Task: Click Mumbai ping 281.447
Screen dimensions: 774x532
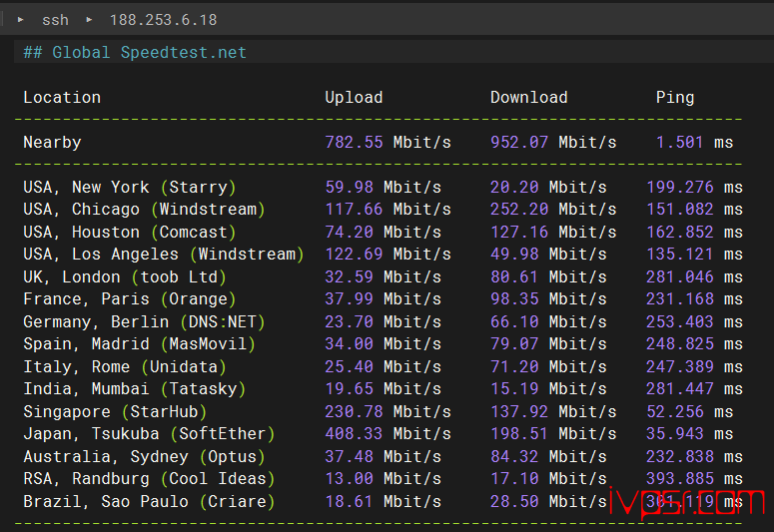Action: 680,389
